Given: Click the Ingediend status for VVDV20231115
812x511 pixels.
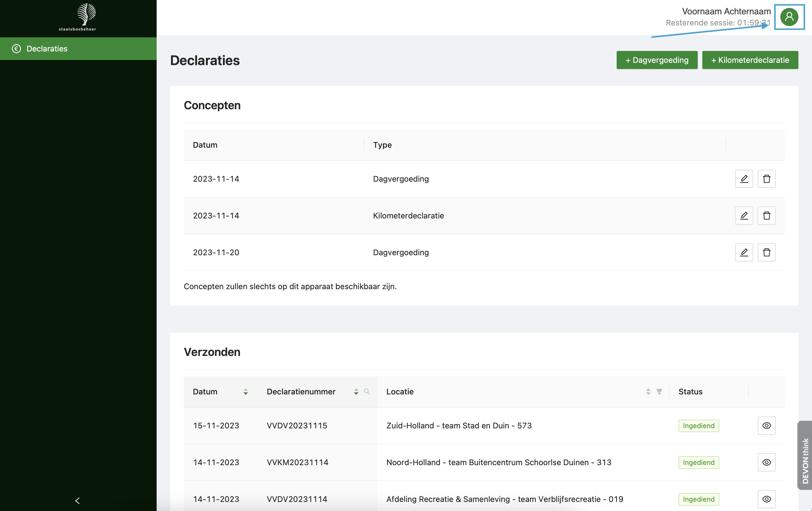Looking at the screenshot, I should [698, 426].
